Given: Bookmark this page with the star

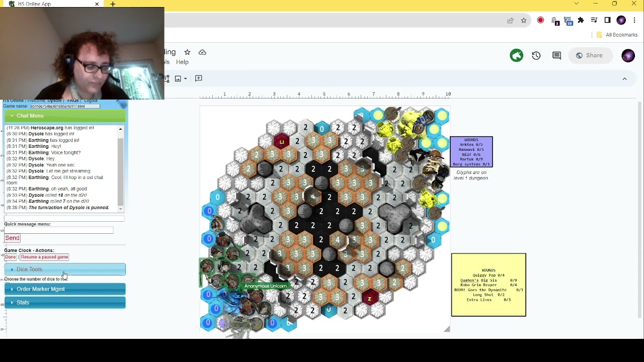Looking at the screenshot, I should click(524, 21).
